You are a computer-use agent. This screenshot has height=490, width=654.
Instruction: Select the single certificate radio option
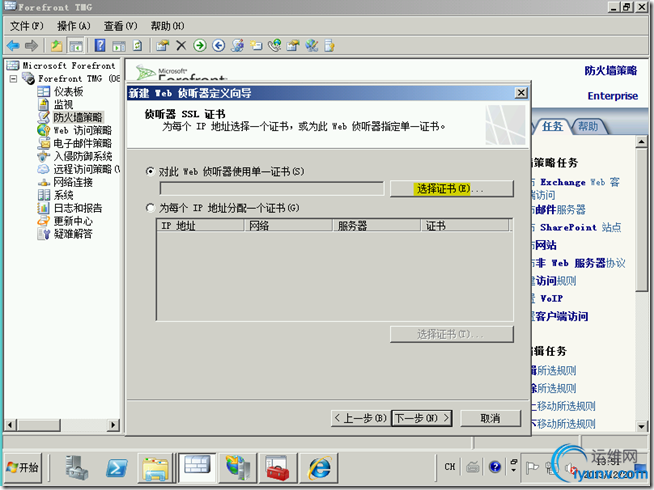click(150, 171)
